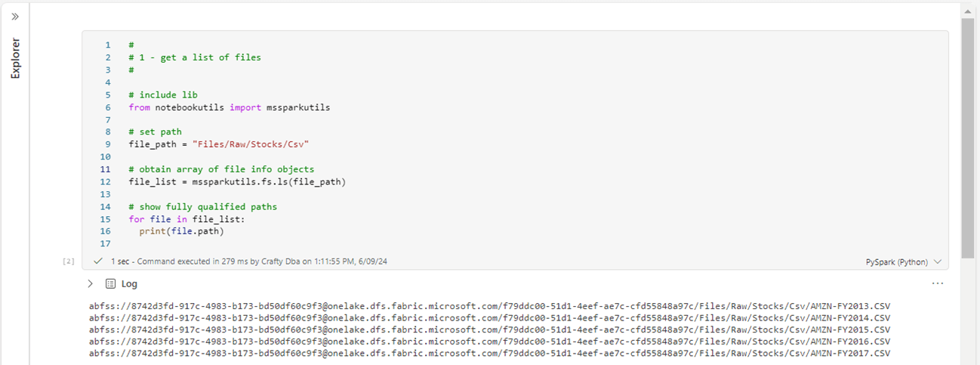
Task: Open the vertical Explorer tab
Action: 15,57
